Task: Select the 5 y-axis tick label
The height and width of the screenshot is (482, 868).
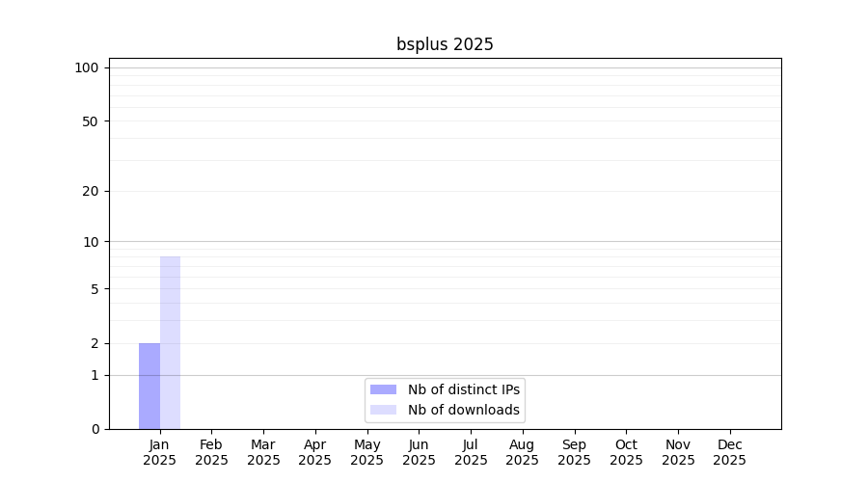Action: click(x=95, y=289)
